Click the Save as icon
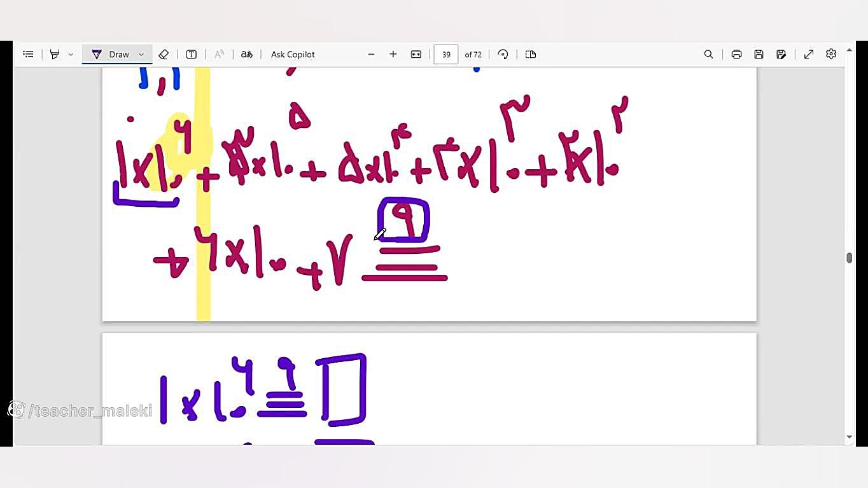The width and height of the screenshot is (868, 488). click(x=781, y=54)
